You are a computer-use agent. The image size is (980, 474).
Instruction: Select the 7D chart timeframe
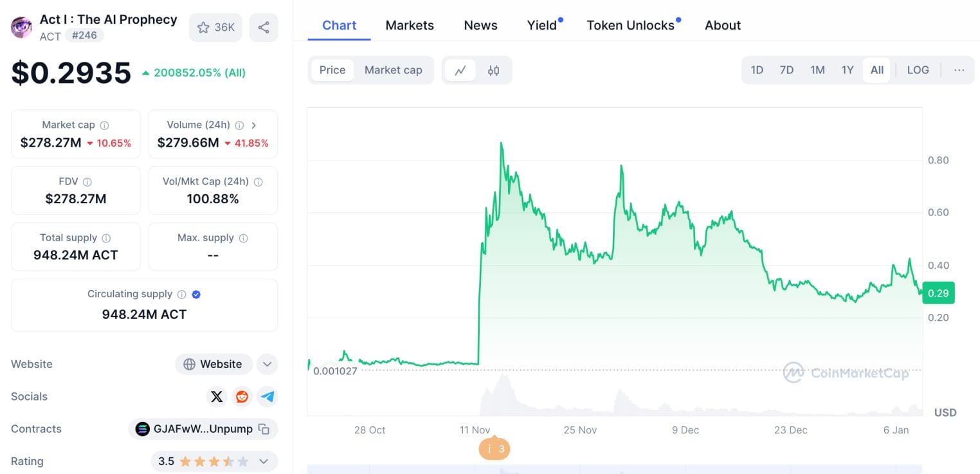click(x=786, y=69)
